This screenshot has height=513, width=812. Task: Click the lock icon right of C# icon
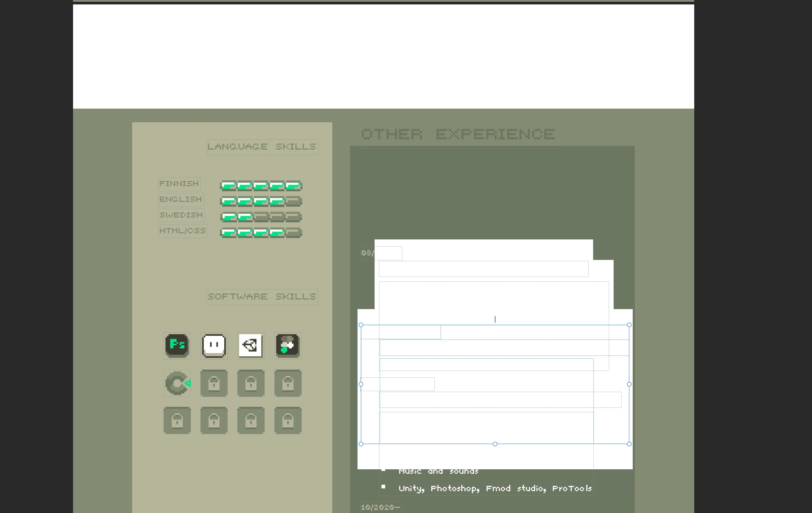(214, 383)
